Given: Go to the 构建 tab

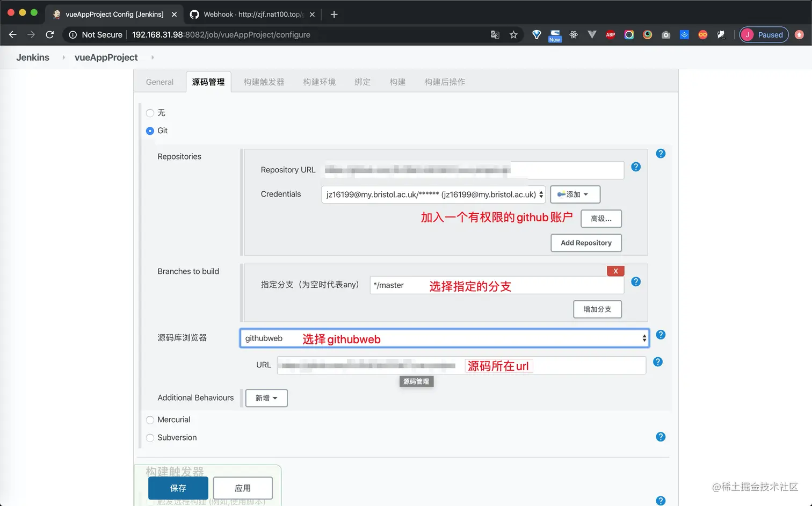Looking at the screenshot, I should [397, 82].
